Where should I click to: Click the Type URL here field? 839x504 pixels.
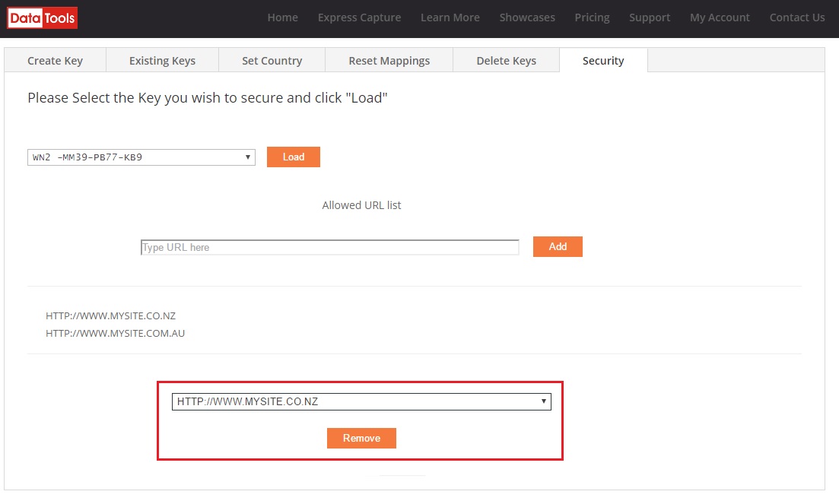(x=329, y=248)
